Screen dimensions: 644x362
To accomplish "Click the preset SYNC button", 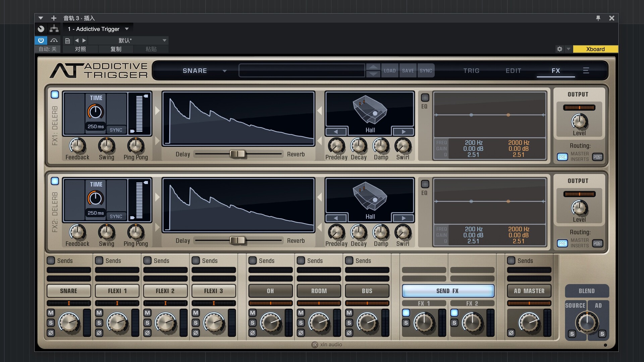I will tap(426, 71).
